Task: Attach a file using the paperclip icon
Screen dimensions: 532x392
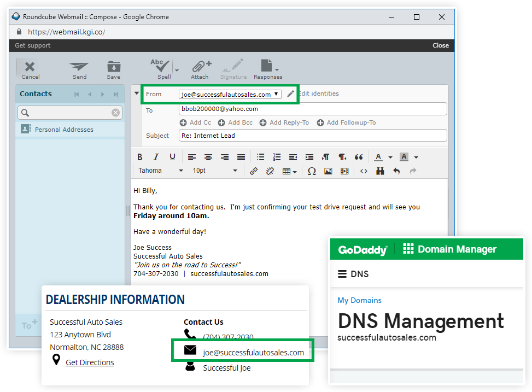Action: point(200,70)
